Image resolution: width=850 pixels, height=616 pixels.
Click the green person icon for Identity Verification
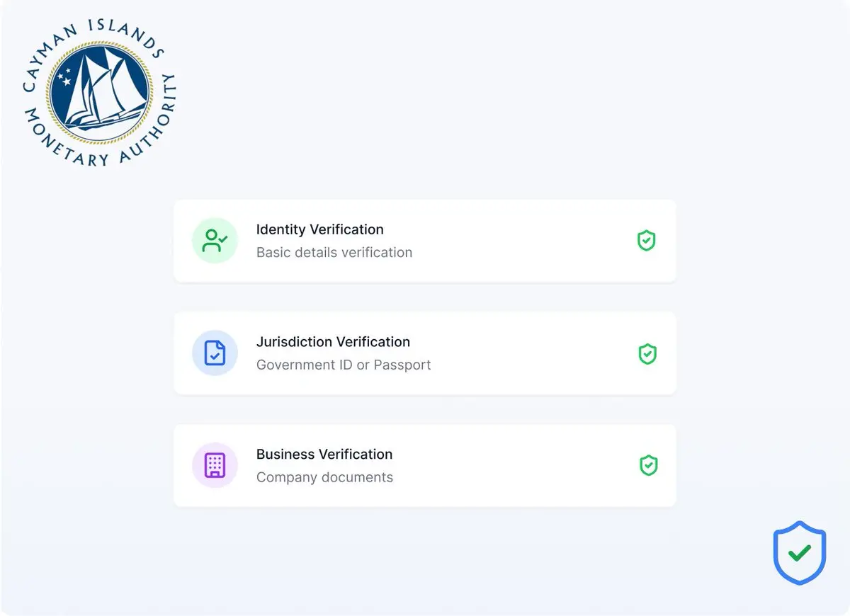tap(215, 241)
